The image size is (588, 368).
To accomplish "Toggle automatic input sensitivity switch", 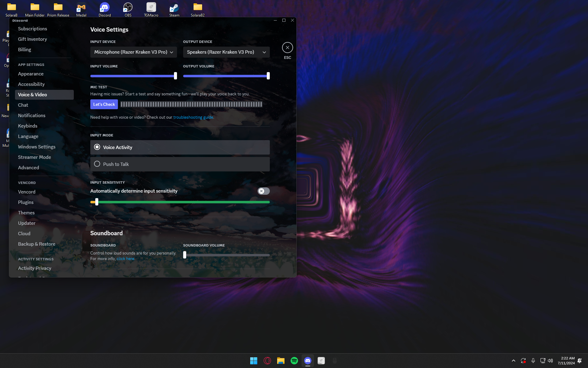I will (263, 191).
